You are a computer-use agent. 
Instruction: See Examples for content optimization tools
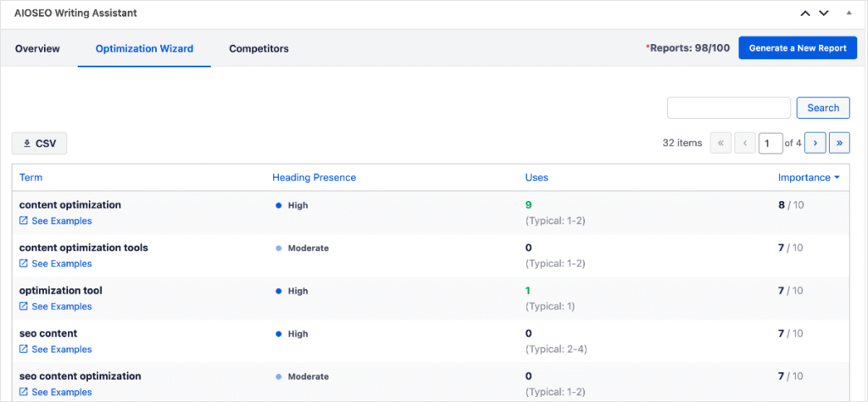[55, 264]
